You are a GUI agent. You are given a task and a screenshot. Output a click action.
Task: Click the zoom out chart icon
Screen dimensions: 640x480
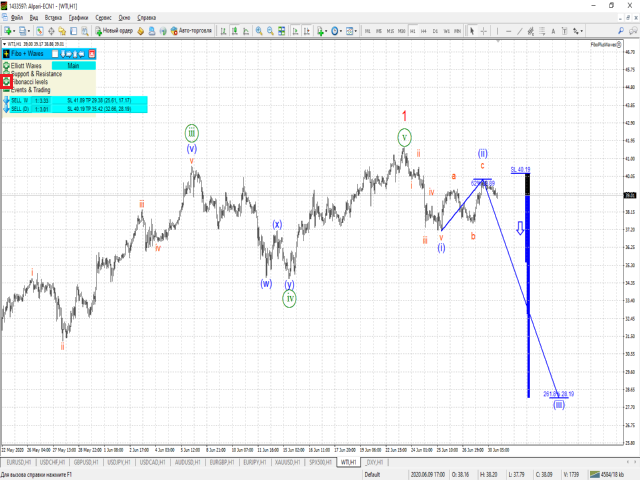point(270,31)
